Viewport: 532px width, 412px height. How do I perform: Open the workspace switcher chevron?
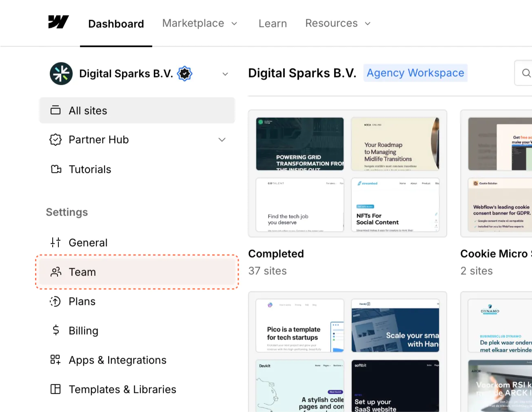(x=225, y=74)
